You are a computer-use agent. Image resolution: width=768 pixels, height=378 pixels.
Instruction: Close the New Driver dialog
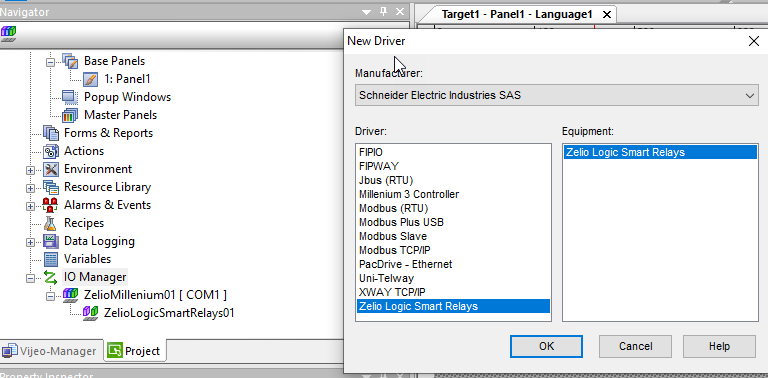754,41
